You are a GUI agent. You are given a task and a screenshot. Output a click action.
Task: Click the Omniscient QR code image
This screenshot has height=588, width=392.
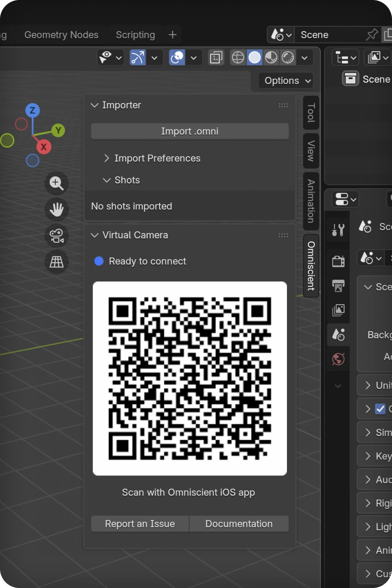pos(190,378)
